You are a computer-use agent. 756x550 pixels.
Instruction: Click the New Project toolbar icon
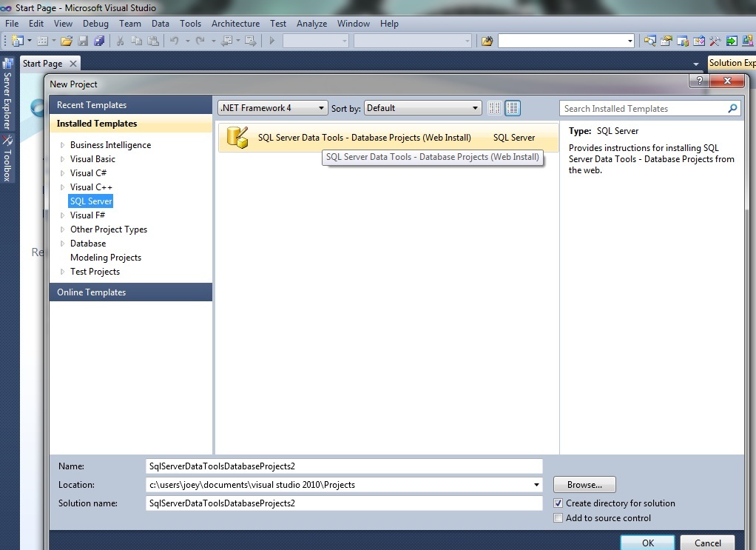click(17, 41)
